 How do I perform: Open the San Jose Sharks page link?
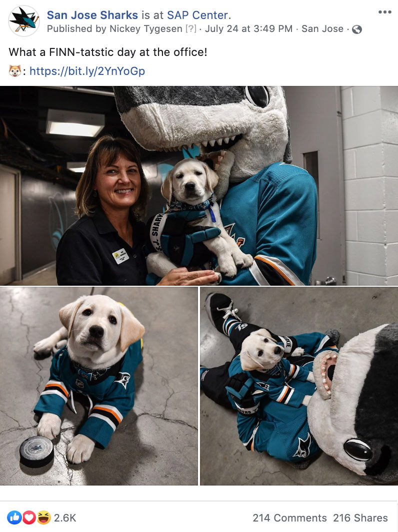point(92,15)
